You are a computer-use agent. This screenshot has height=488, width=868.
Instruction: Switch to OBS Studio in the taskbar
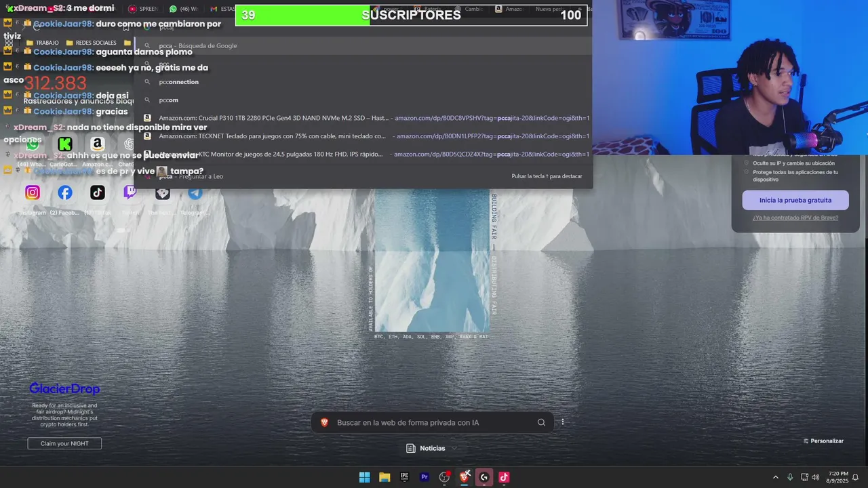(x=444, y=477)
